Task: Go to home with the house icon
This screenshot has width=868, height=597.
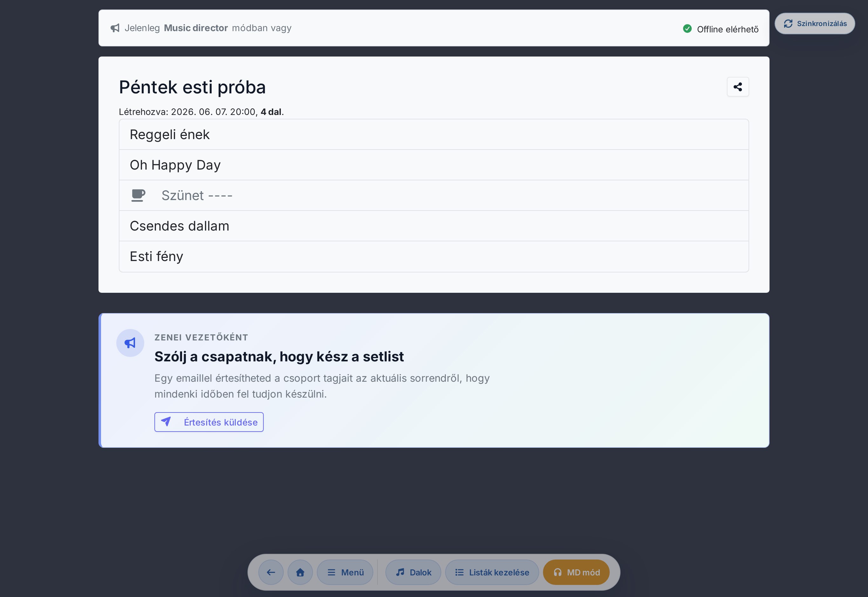Action: click(x=300, y=572)
